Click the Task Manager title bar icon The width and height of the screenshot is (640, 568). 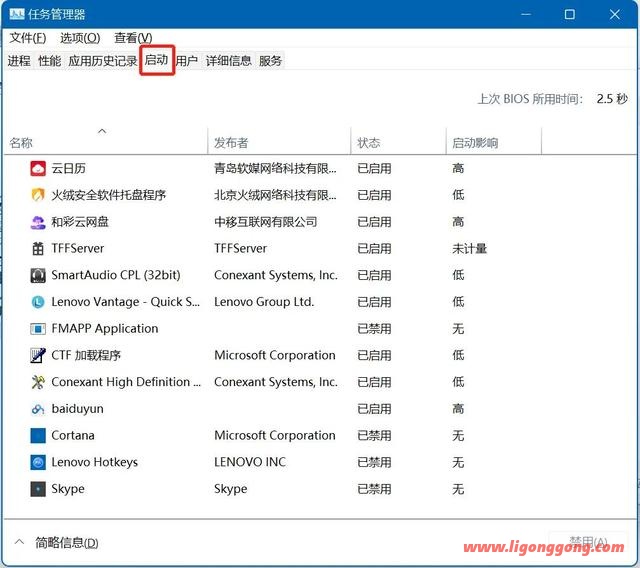(17, 15)
